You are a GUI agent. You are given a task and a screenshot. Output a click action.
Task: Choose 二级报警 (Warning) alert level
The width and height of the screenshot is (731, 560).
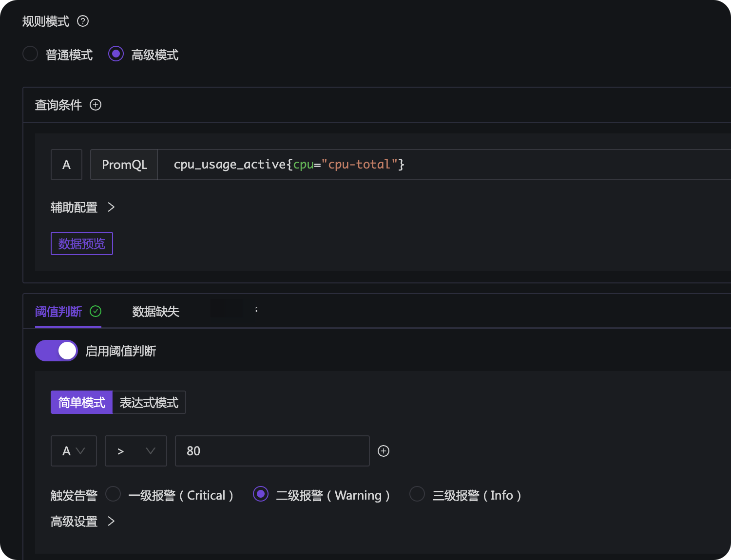pyautogui.click(x=261, y=494)
